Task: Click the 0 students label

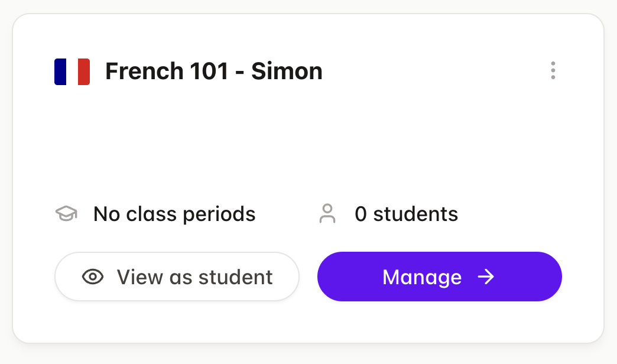Action: [x=406, y=214]
